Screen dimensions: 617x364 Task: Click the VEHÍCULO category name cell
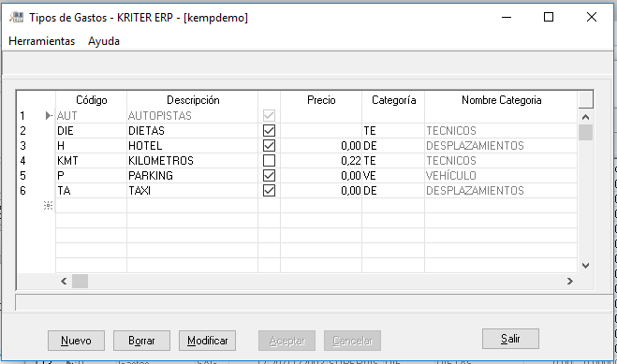tap(501, 175)
